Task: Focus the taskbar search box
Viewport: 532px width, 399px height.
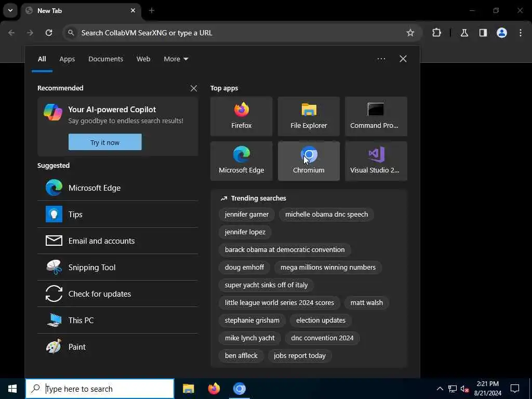Action: tap(100, 389)
